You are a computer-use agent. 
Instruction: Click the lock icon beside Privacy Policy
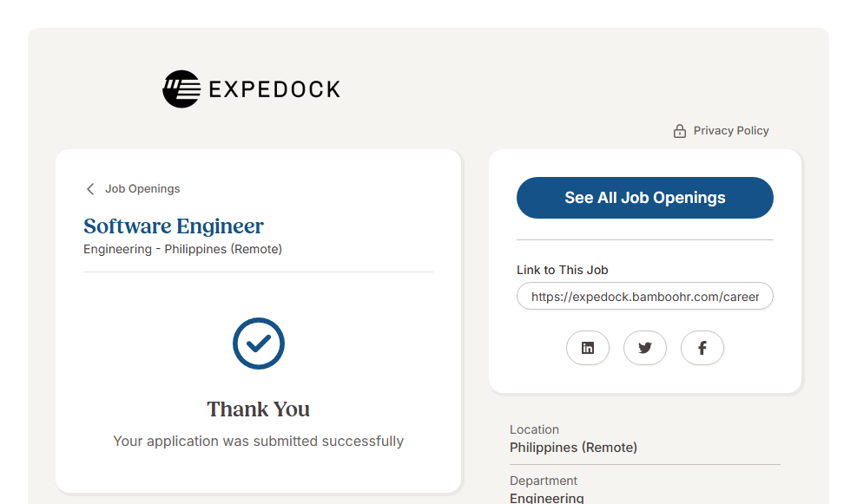(680, 131)
